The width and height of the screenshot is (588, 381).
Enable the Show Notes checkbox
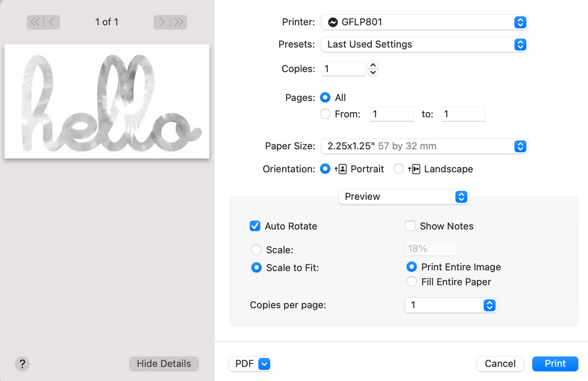[x=410, y=226]
